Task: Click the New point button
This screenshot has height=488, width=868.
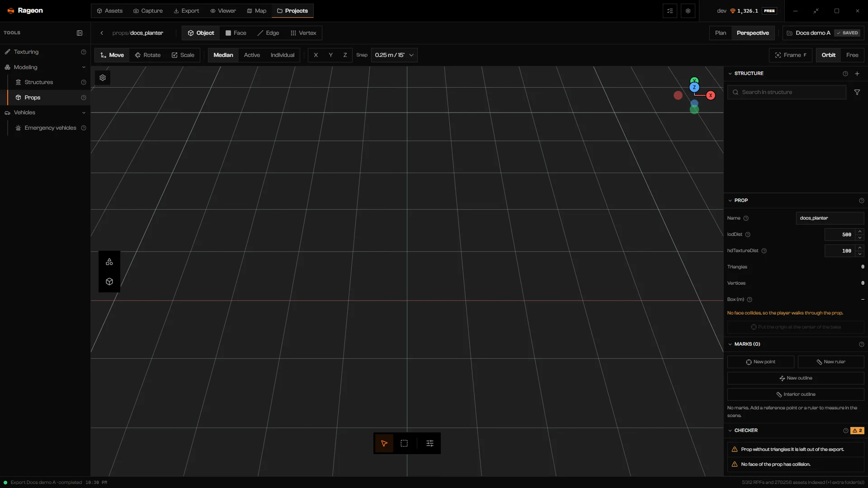Action: pyautogui.click(x=760, y=362)
